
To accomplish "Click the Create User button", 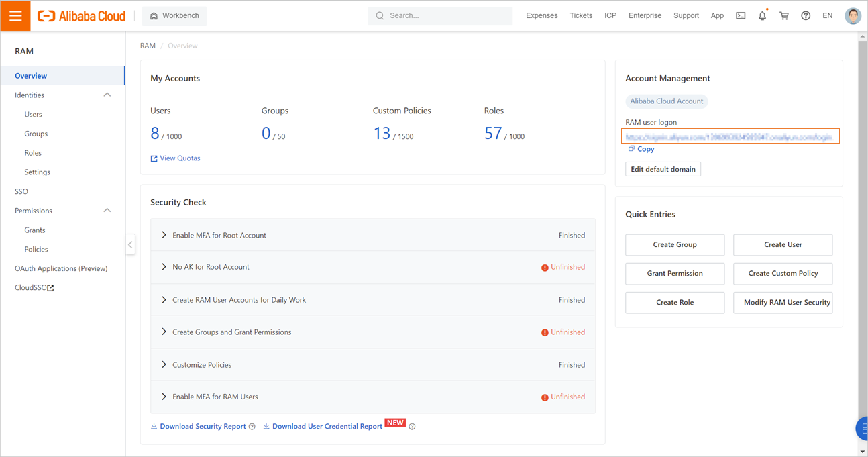I will click(x=783, y=245).
